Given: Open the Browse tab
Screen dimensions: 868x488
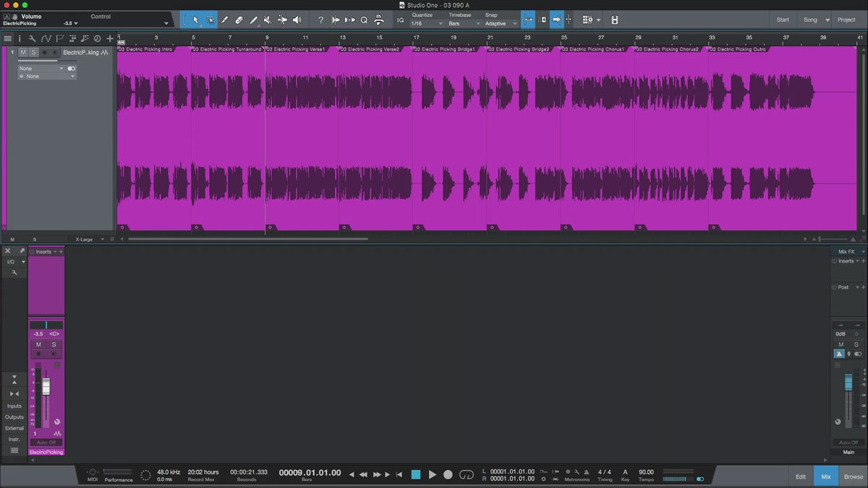Looking at the screenshot, I should pos(853,476).
